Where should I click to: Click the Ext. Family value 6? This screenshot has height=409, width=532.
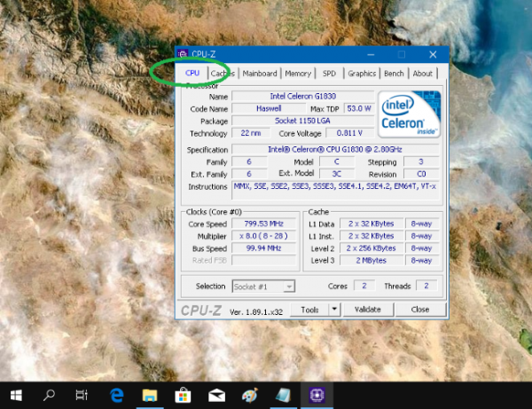point(249,174)
